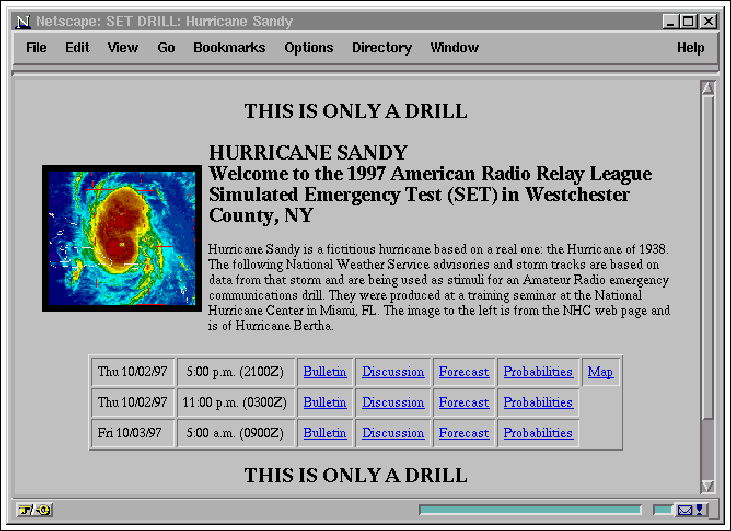Click the scrollbar down arrow
The height and width of the screenshot is (531, 731).
point(708,486)
